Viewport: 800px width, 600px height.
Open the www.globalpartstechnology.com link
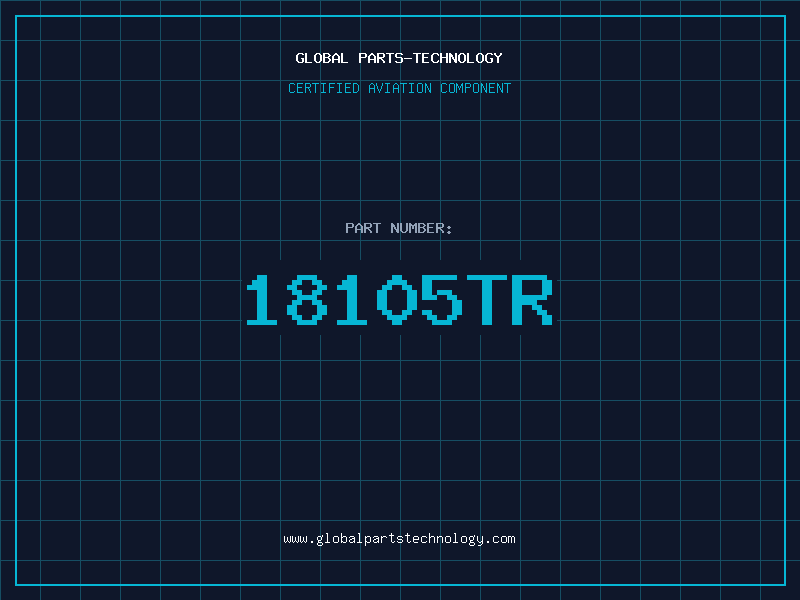[x=399, y=539]
